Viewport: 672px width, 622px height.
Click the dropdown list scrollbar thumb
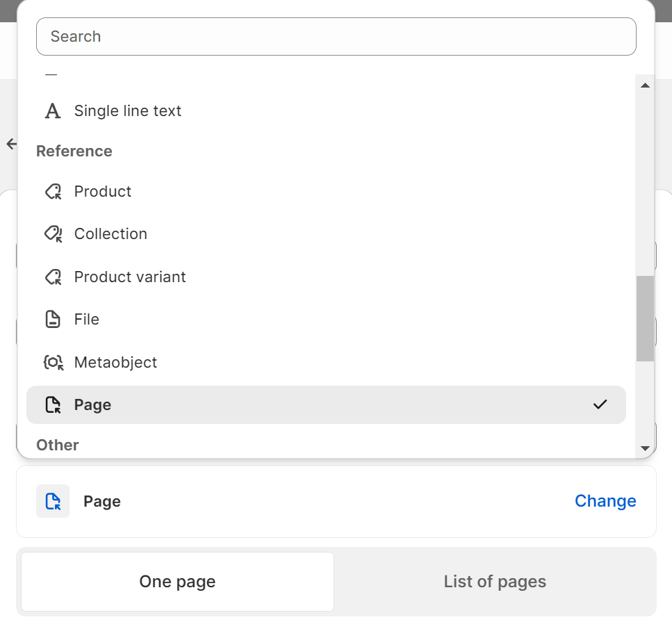coord(645,318)
